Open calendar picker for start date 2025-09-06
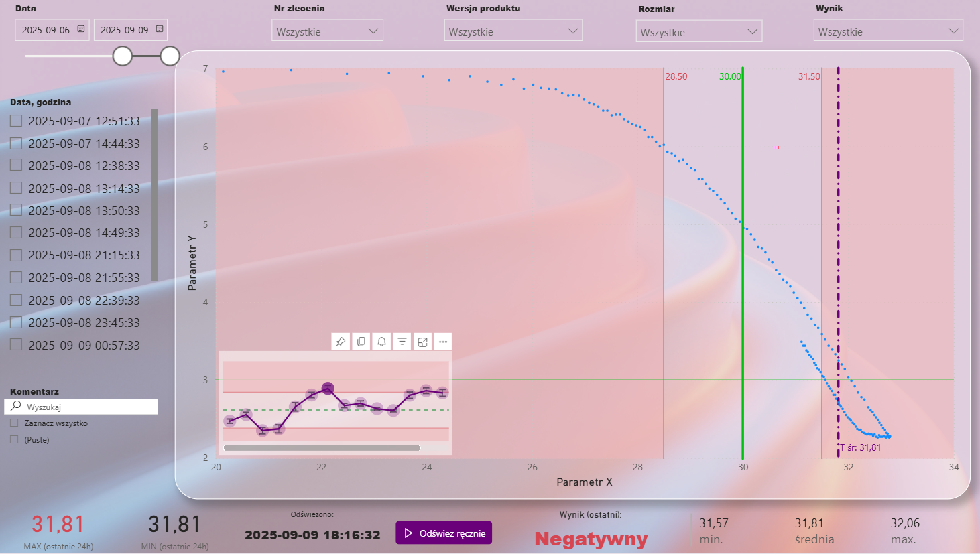Viewport: 980px width, 554px height. pyautogui.click(x=81, y=29)
